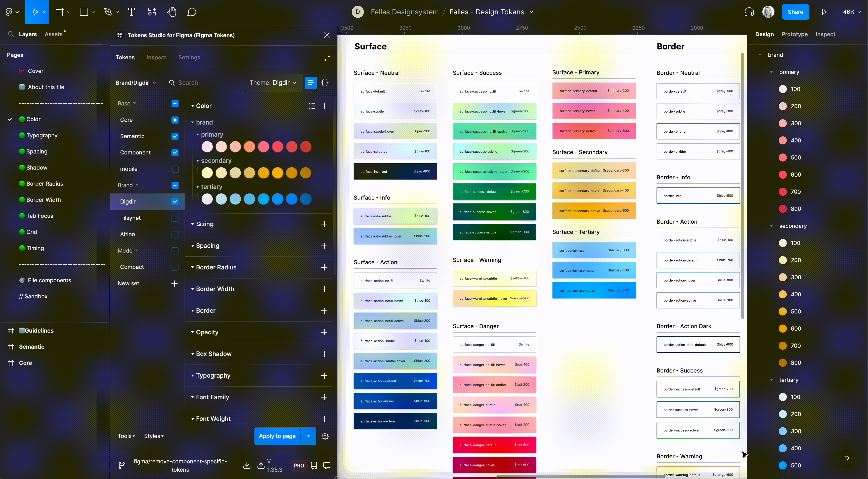Pull tokens using the download icon
Viewport: 868px width, 479px height.
pyautogui.click(x=247, y=465)
